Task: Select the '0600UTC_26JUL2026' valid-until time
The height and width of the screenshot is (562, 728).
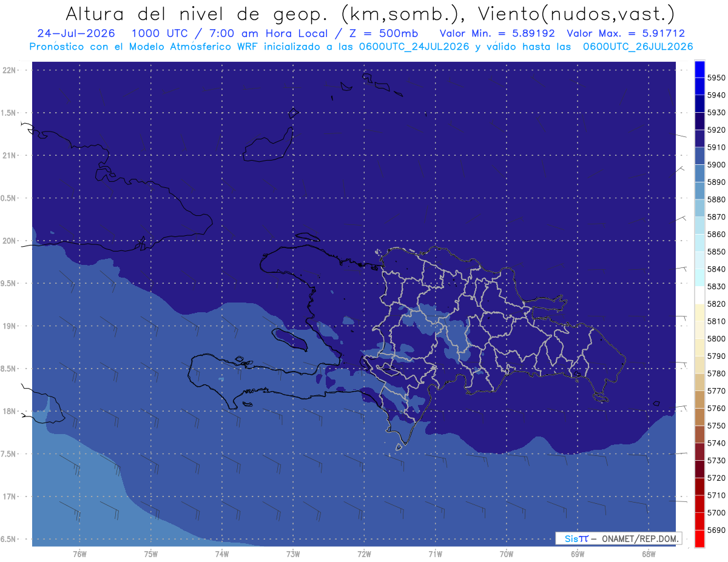Action: pos(638,47)
